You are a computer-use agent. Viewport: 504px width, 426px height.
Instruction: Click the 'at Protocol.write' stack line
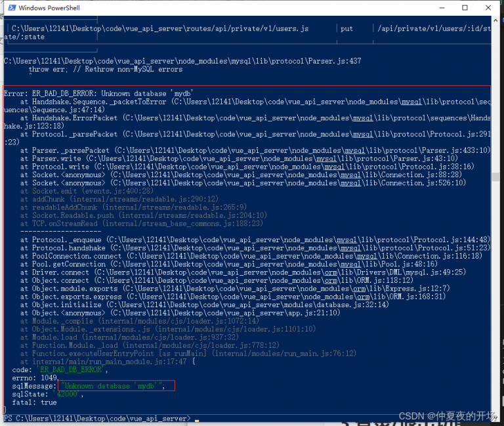click(247, 167)
